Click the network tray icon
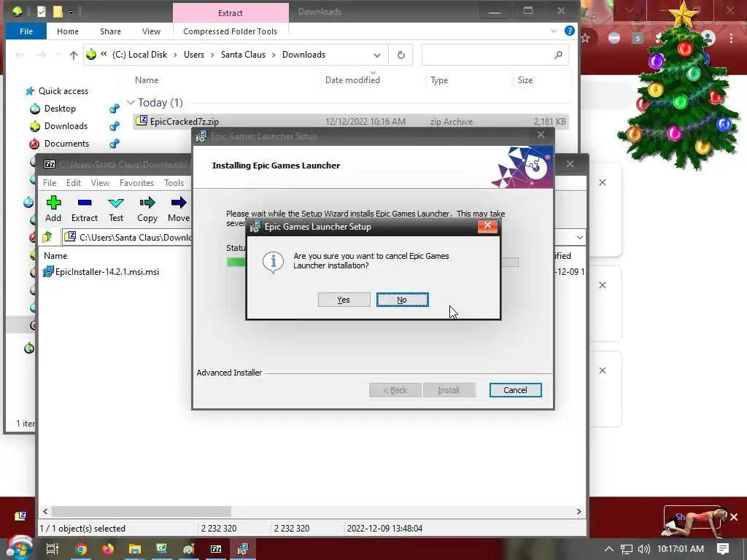The image size is (747, 560). tap(627, 549)
